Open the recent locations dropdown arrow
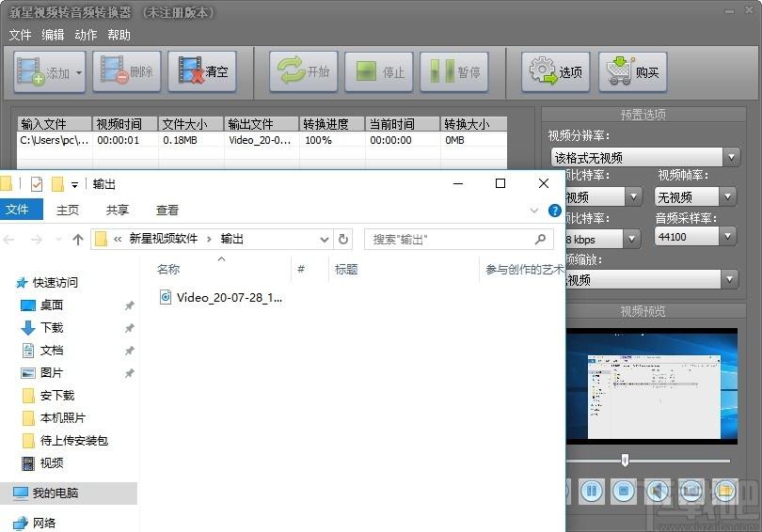762x532 pixels. click(59, 240)
